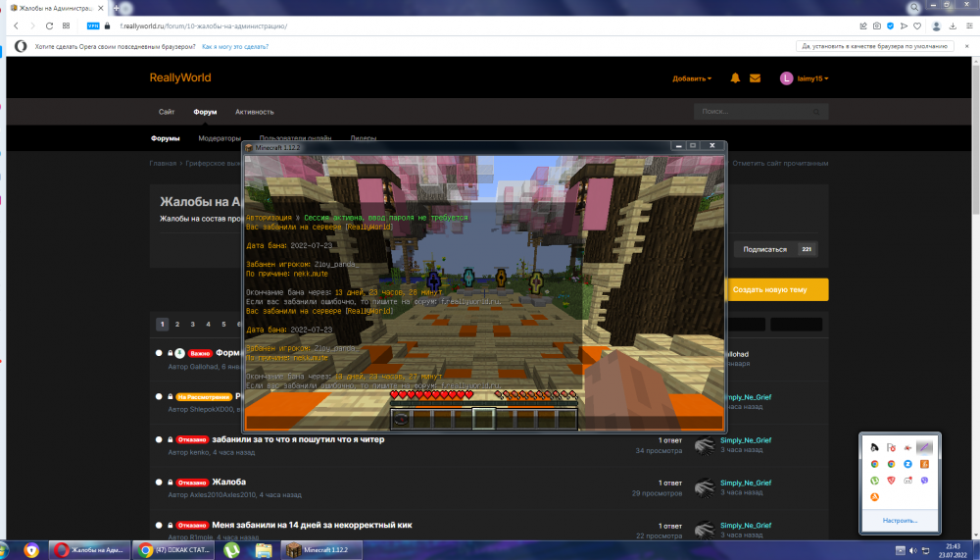Screen dimensions: 980x560
Task: Open author Axles2010Axles2010 profile link
Action: (x=223, y=494)
